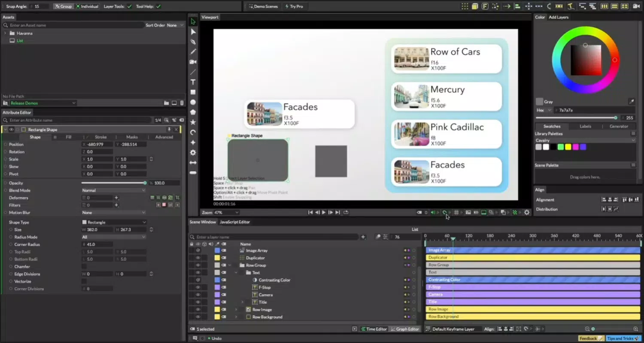Toggle visibility of the F-Stop layer
The width and height of the screenshot is (644, 343).
198,287
